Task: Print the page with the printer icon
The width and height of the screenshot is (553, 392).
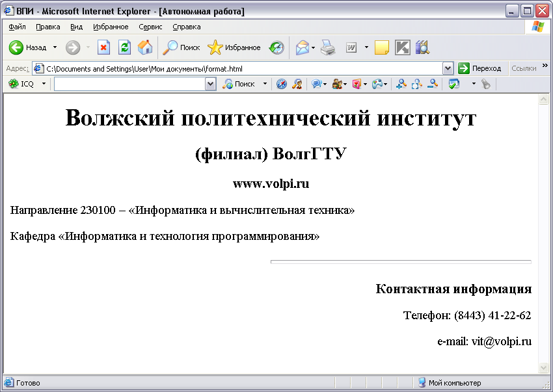Action: (x=328, y=47)
